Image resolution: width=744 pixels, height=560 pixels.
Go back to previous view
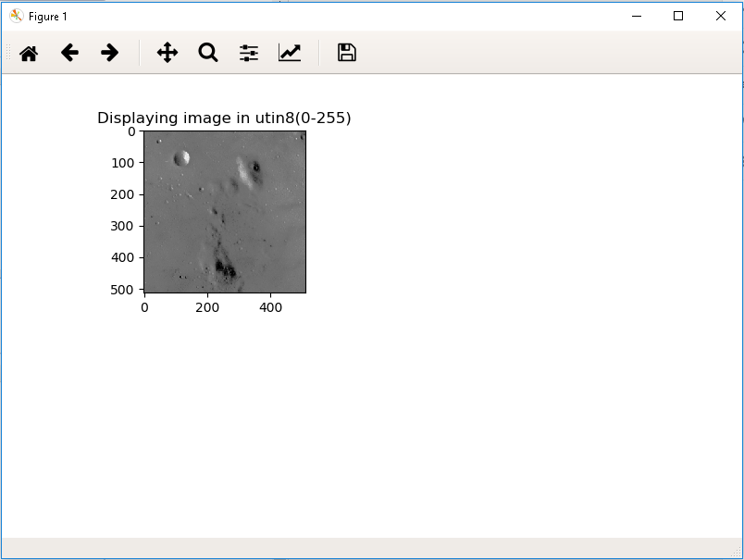click(68, 53)
